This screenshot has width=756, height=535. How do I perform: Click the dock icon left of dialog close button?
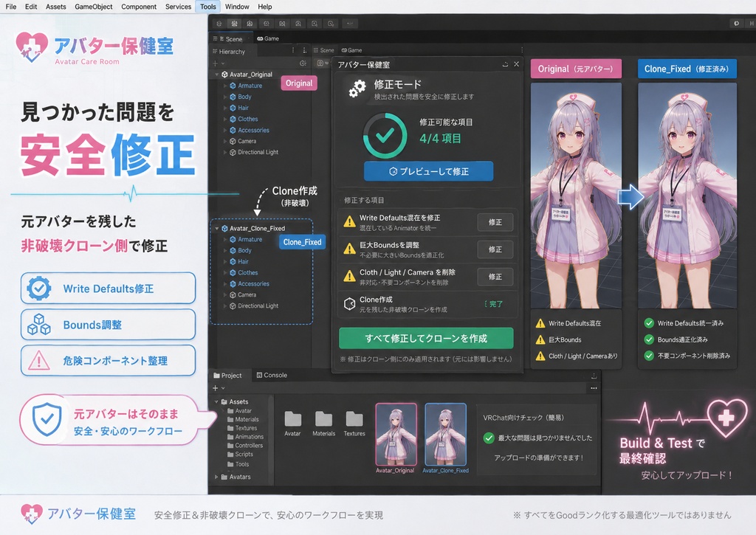[505, 64]
